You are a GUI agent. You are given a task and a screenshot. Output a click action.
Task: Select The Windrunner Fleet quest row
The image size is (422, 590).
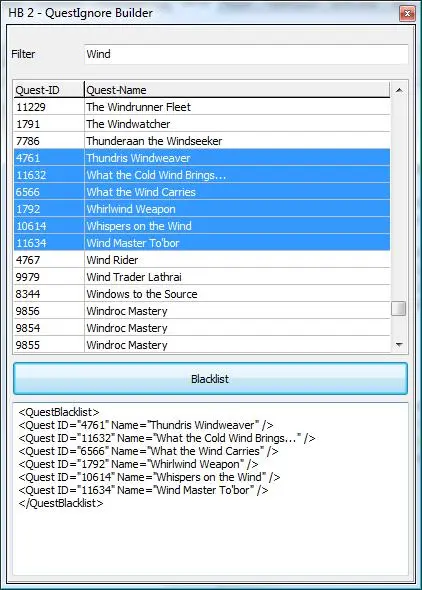[x=202, y=107]
